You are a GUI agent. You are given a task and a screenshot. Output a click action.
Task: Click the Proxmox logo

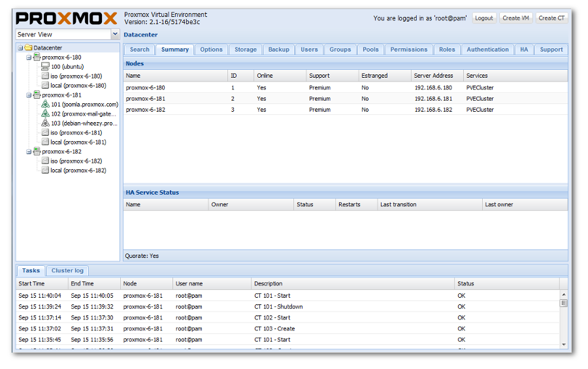point(67,18)
